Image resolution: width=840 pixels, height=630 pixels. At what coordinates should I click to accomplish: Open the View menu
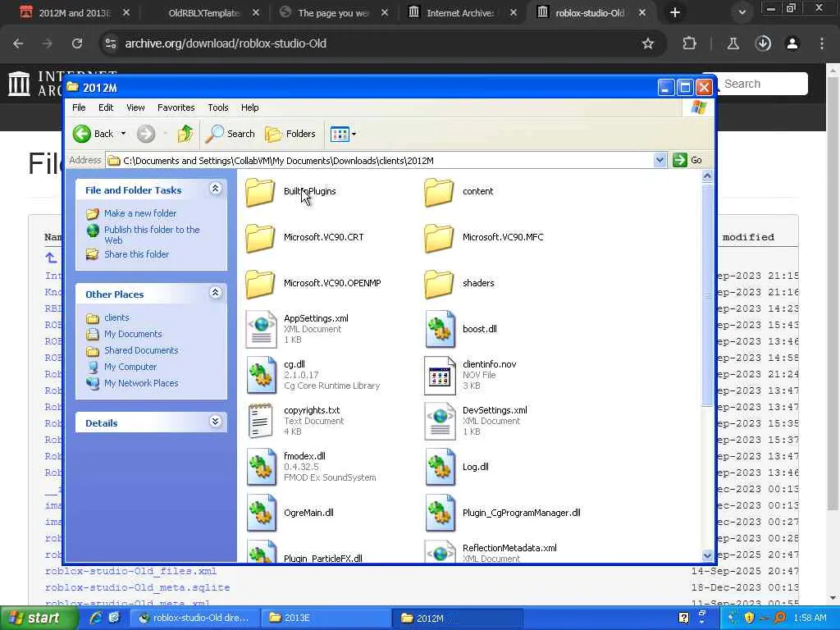click(x=135, y=107)
